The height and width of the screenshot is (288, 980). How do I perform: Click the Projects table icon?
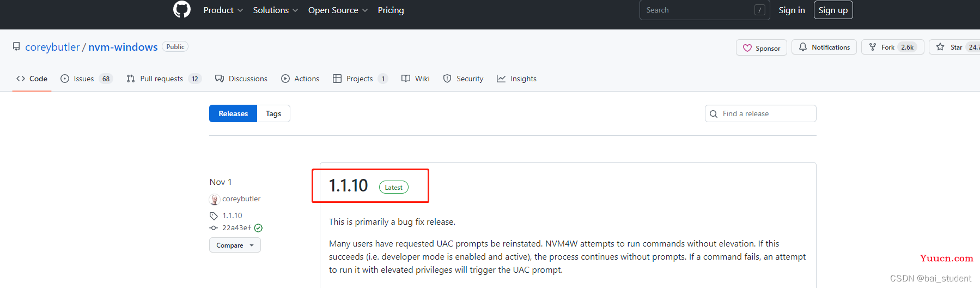pyautogui.click(x=337, y=79)
